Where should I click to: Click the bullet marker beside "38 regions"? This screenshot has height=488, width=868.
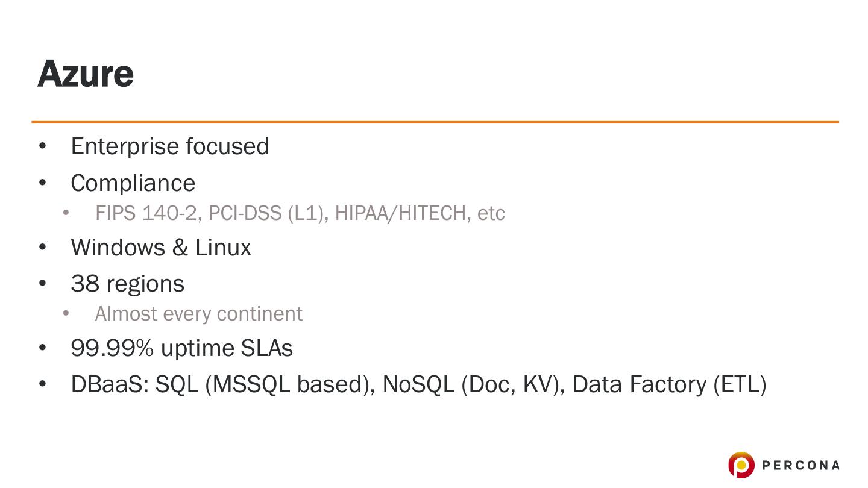[42, 284]
